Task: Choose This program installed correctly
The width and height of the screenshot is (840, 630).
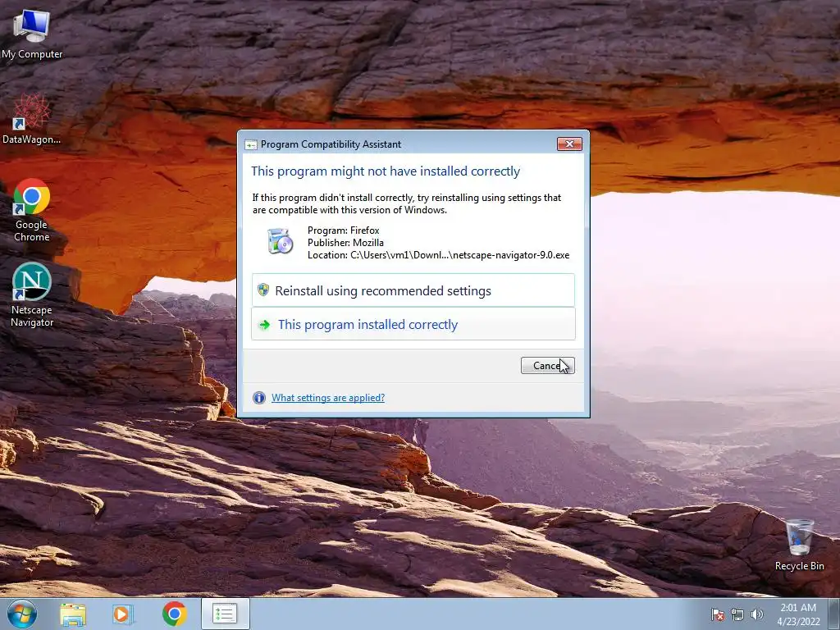Action: tap(413, 324)
